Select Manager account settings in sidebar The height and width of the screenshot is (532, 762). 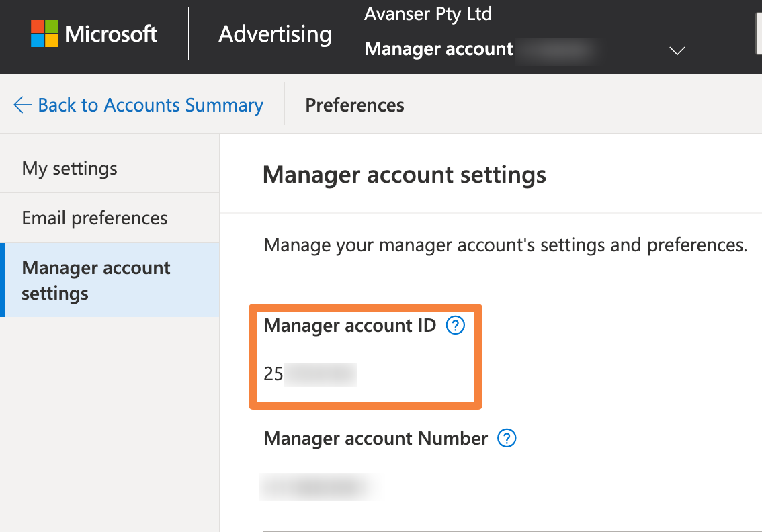(x=96, y=280)
